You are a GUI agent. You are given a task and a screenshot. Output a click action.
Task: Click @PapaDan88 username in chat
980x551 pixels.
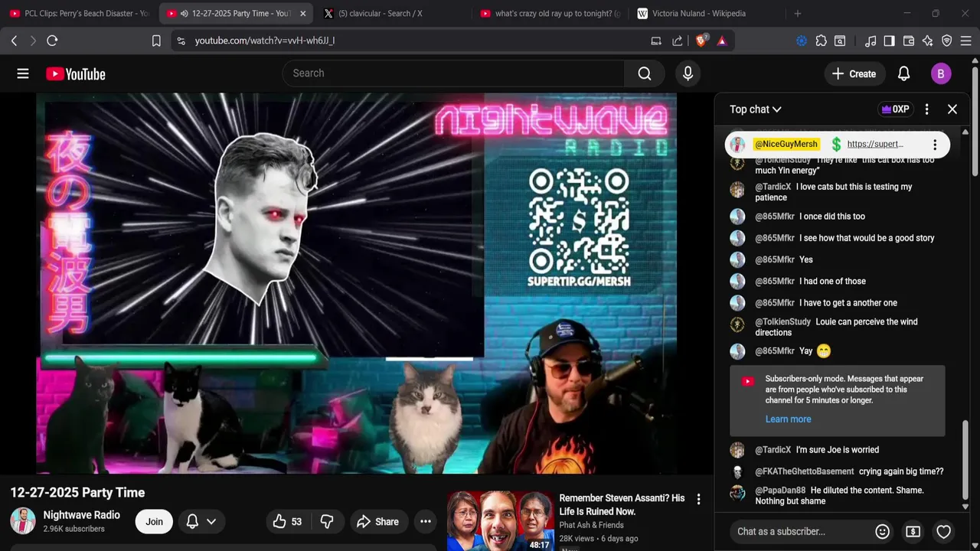coord(780,491)
